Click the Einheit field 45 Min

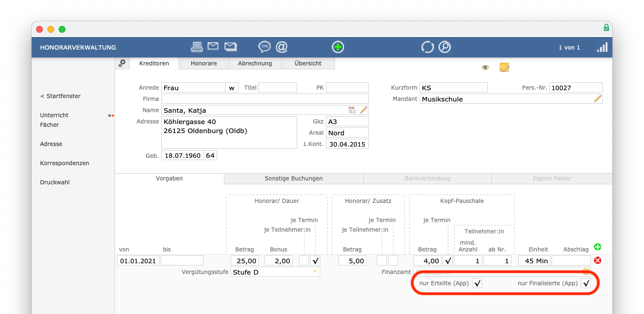pyautogui.click(x=534, y=260)
